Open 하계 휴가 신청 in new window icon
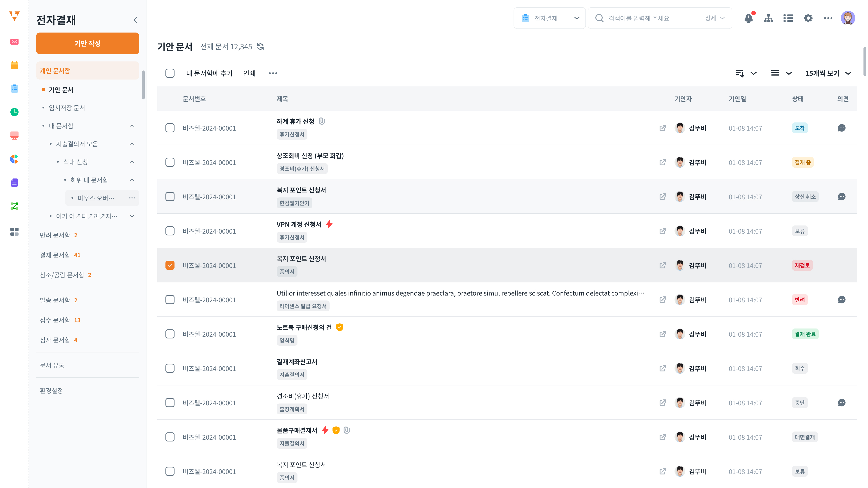Viewport: 868px width, 488px height. pos(663,128)
